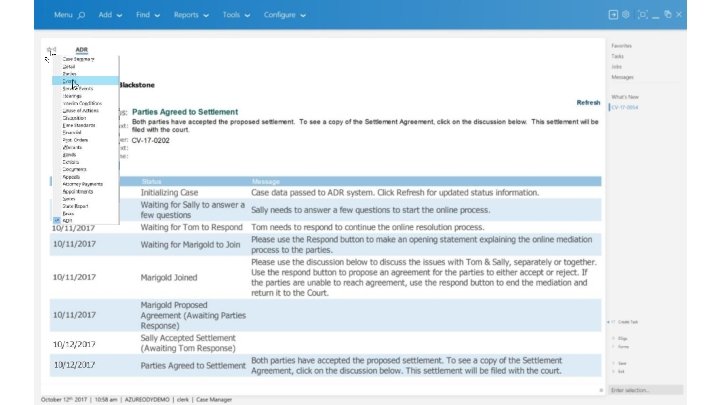Choose Cause of Actions from the list
The image size is (720, 405).
click(80, 111)
